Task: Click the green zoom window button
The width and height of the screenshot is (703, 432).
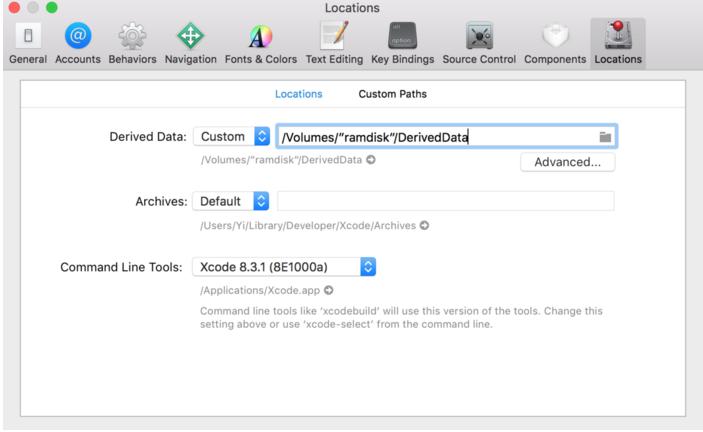Action: pos(52,8)
